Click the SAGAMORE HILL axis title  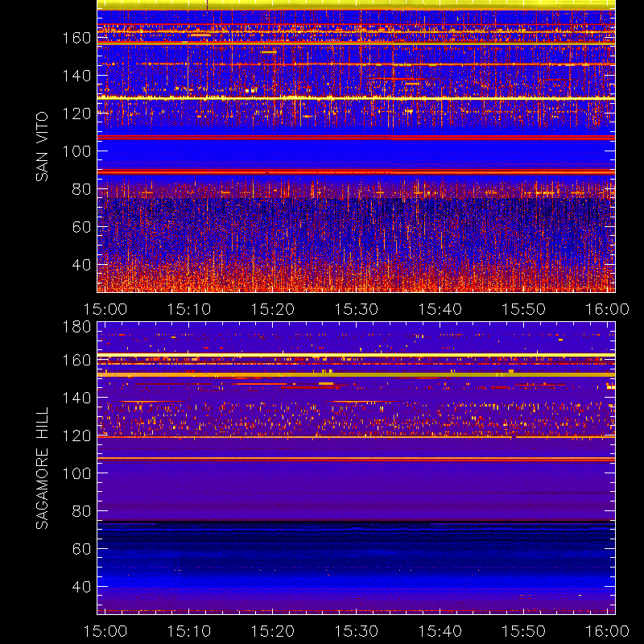coord(42,469)
